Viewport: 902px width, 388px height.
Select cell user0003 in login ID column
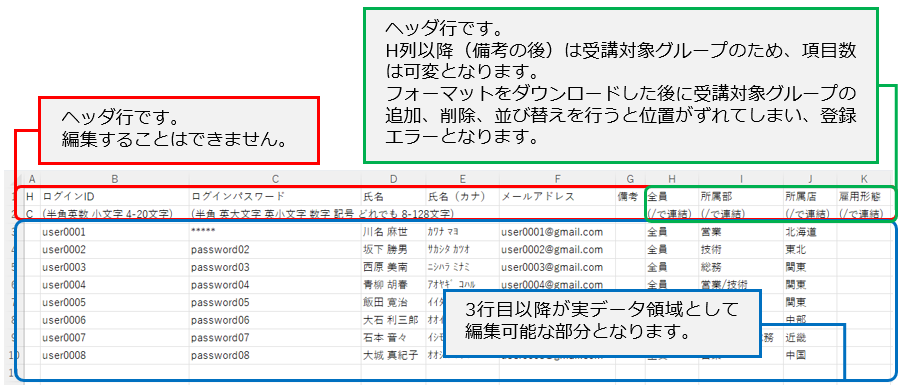(114, 267)
